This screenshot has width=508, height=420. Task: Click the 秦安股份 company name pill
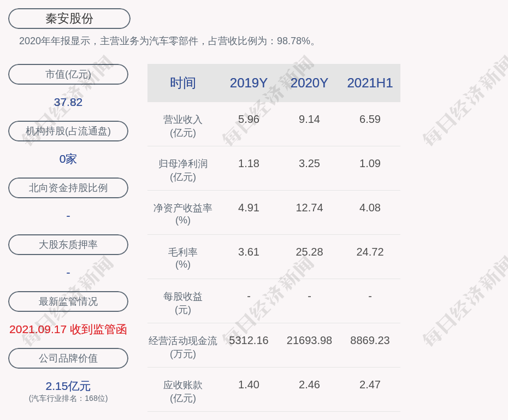(x=69, y=19)
